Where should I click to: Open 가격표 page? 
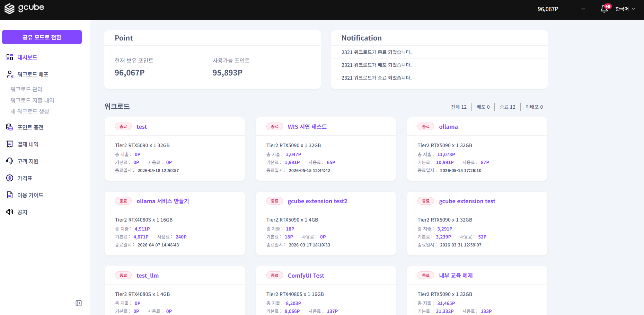tap(25, 178)
